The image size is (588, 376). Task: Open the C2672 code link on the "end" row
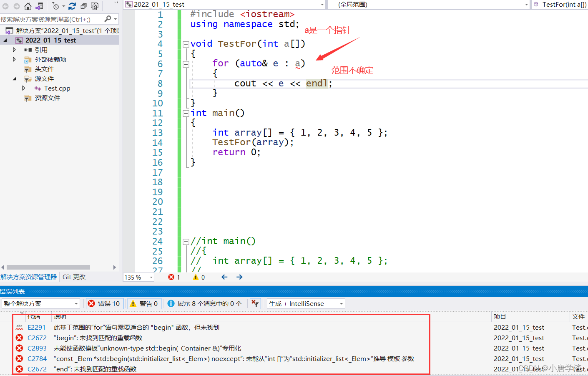click(37, 369)
